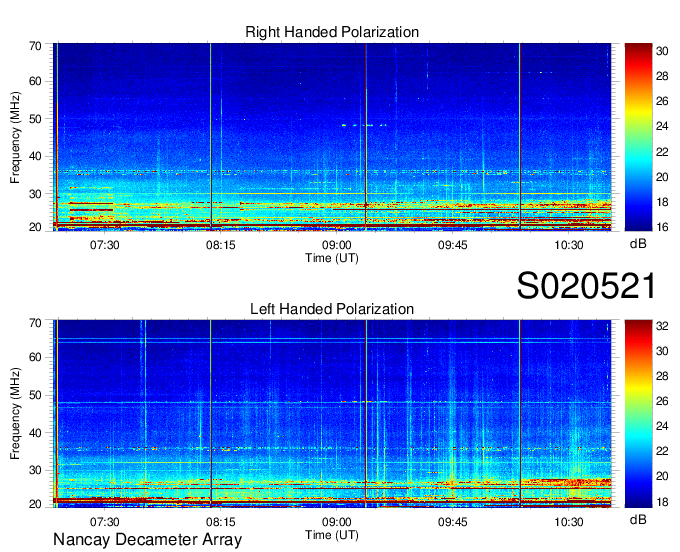Click the Right Handed Polarization title

[x=332, y=32]
